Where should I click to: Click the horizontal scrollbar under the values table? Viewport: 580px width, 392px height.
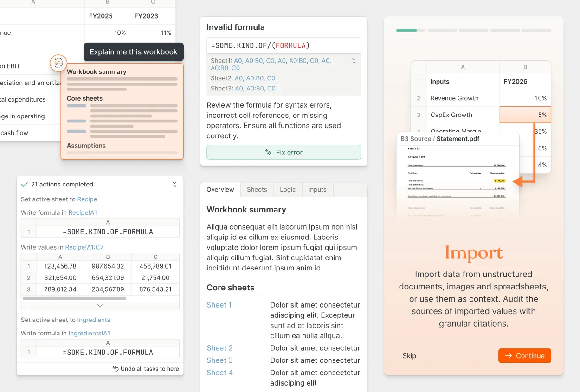pyautogui.click(x=74, y=298)
